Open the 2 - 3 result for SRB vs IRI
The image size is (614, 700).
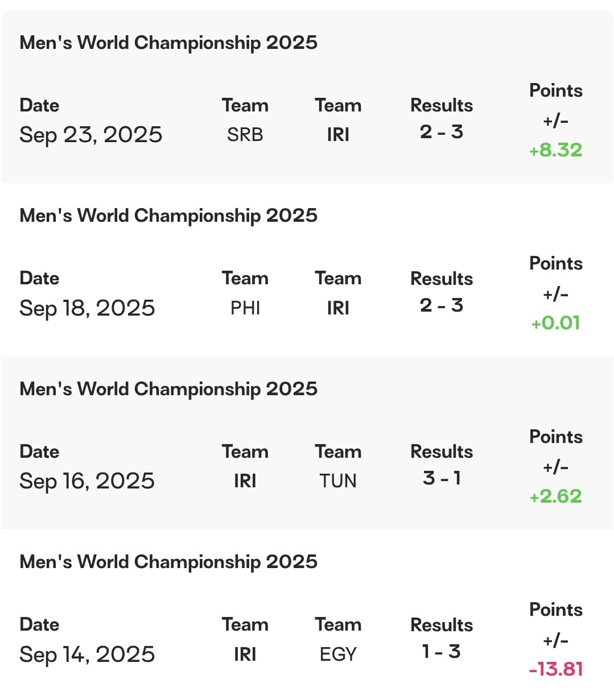(x=442, y=132)
